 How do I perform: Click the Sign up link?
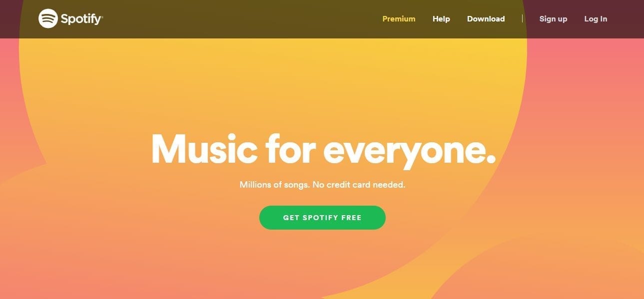coord(553,19)
